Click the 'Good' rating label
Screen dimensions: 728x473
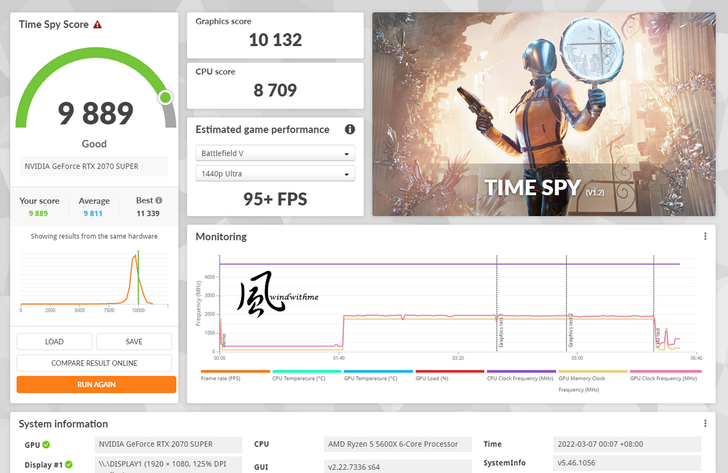[x=94, y=144]
